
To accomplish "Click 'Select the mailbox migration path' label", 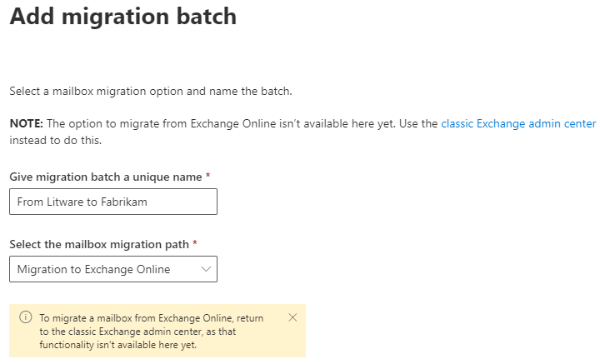I will [99, 244].
